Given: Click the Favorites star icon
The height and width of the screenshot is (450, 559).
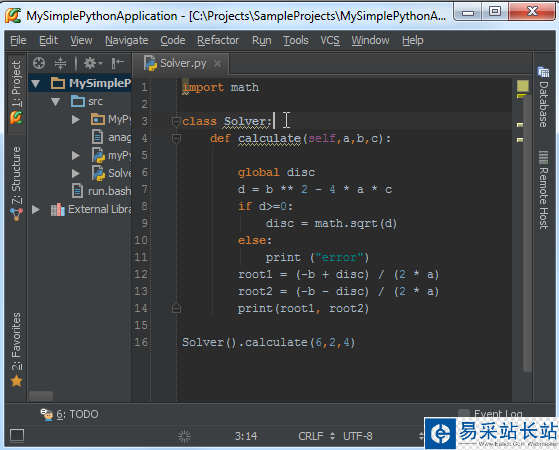Looking at the screenshot, I should click(x=16, y=381).
